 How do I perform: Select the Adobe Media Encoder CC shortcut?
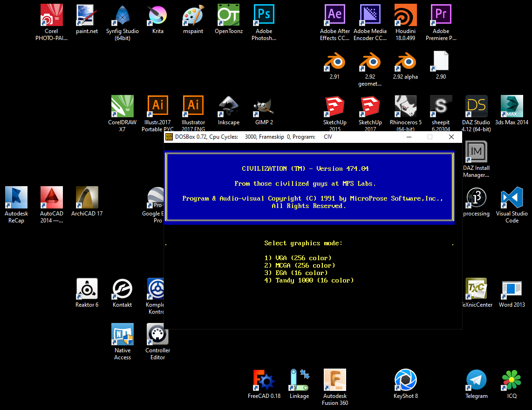(x=370, y=15)
